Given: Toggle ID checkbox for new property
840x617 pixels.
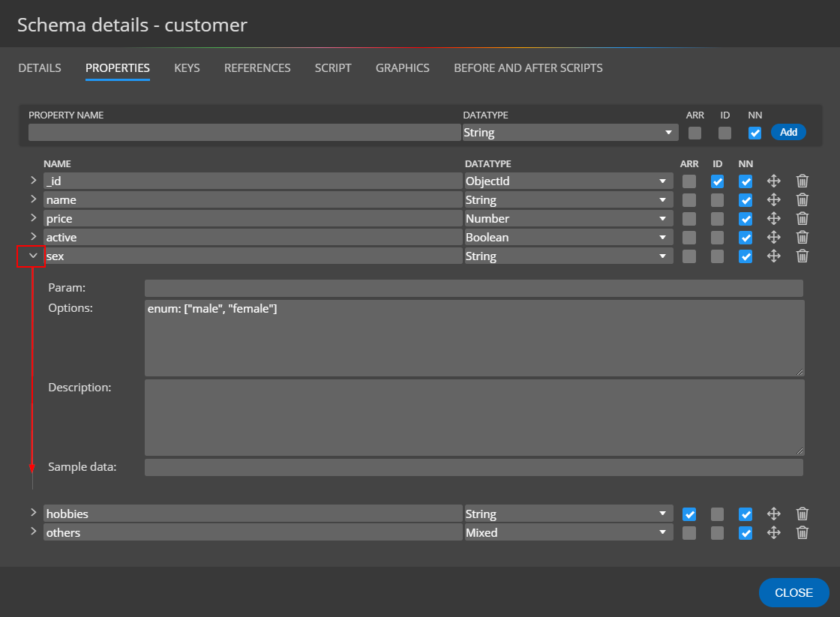Looking at the screenshot, I should (724, 133).
